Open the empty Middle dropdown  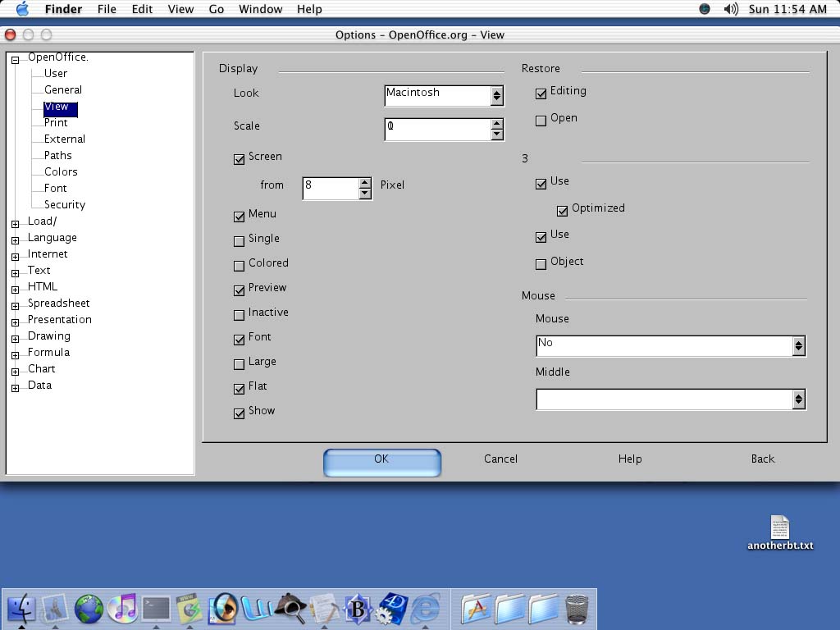671,399
